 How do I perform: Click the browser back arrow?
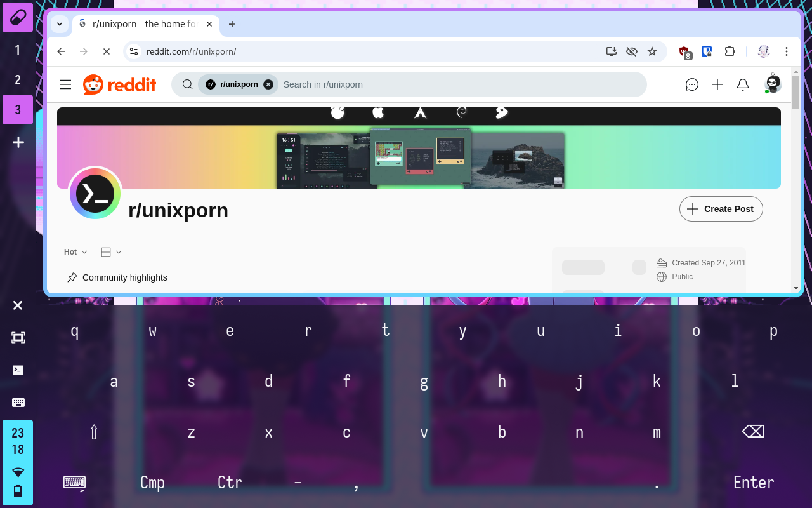click(x=61, y=51)
